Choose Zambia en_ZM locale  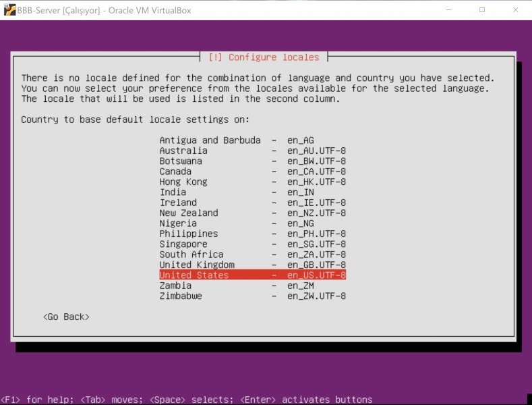(x=252, y=286)
